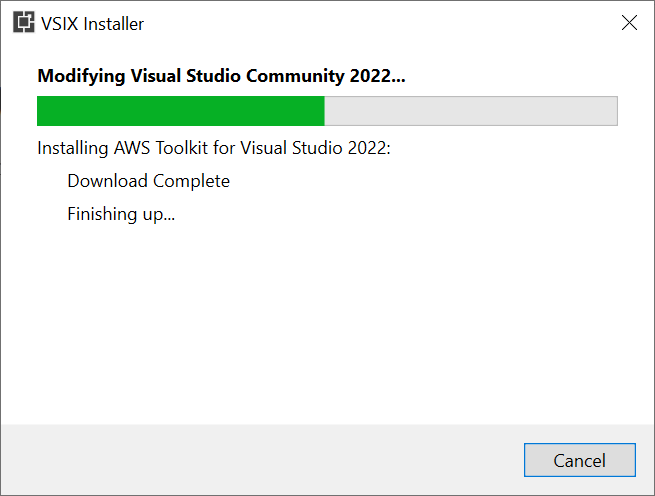The height and width of the screenshot is (496, 655).
Task: Select the "Modifying Visual Studio Community 2022..." heading
Action: pos(221,76)
